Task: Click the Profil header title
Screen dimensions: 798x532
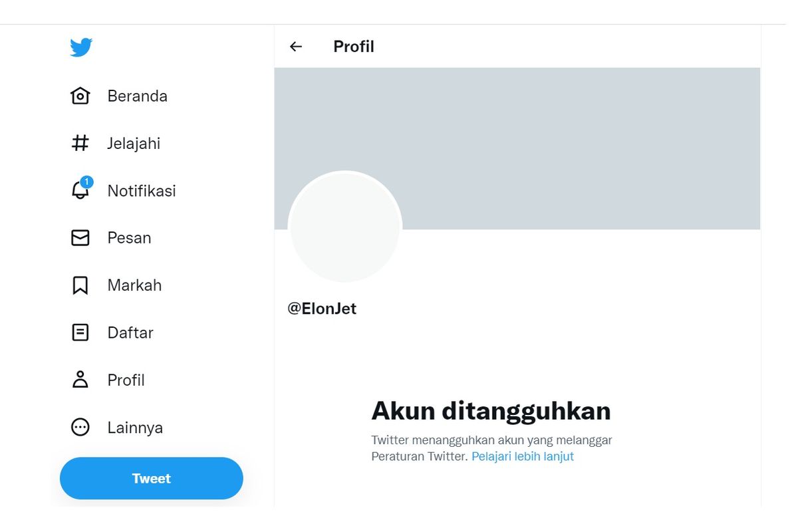Action: tap(353, 47)
